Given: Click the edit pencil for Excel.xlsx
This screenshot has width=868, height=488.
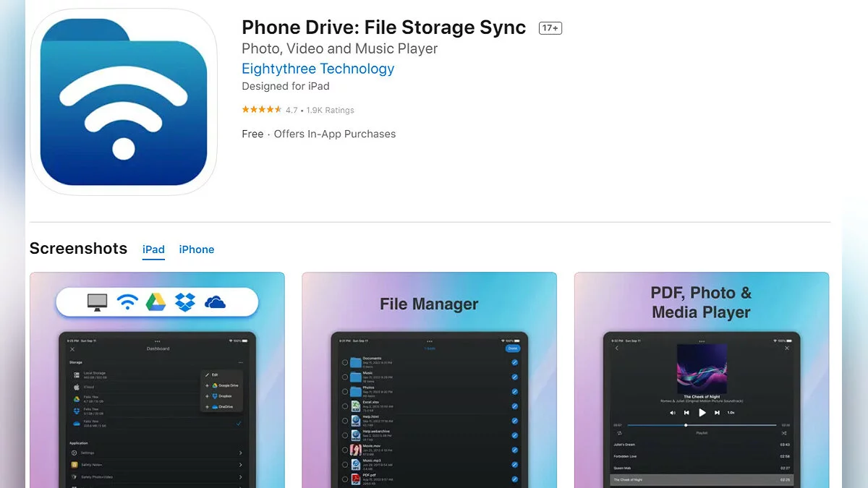Looking at the screenshot, I should pyautogui.click(x=515, y=406).
